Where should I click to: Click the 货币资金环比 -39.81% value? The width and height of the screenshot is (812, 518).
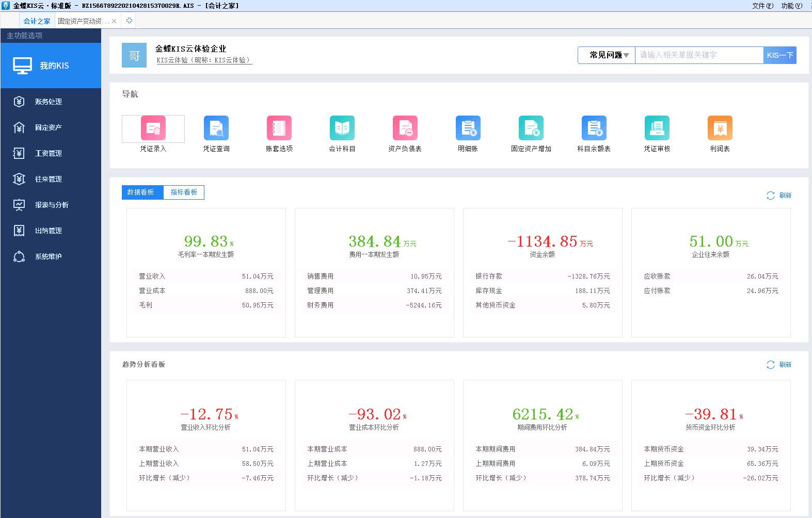pyautogui.click(x=714, y=414)
